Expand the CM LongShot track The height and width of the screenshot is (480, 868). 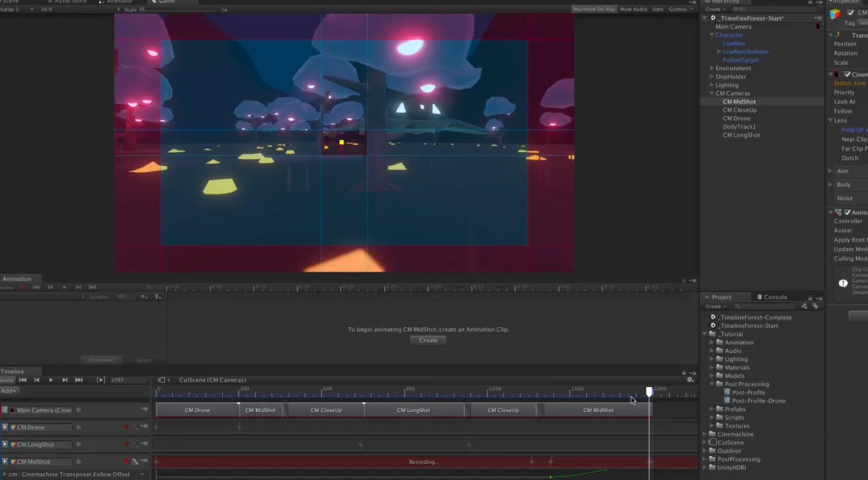(5, 445)
